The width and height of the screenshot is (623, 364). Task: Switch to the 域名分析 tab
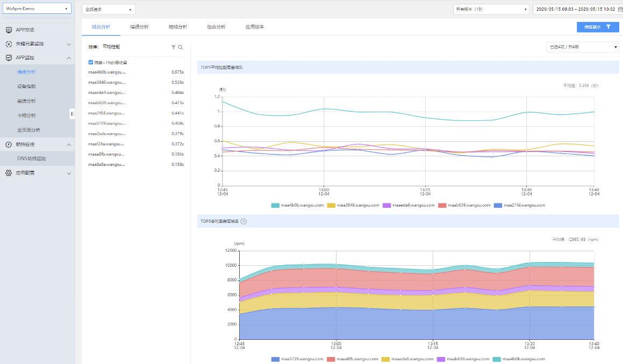pos(101,27)
